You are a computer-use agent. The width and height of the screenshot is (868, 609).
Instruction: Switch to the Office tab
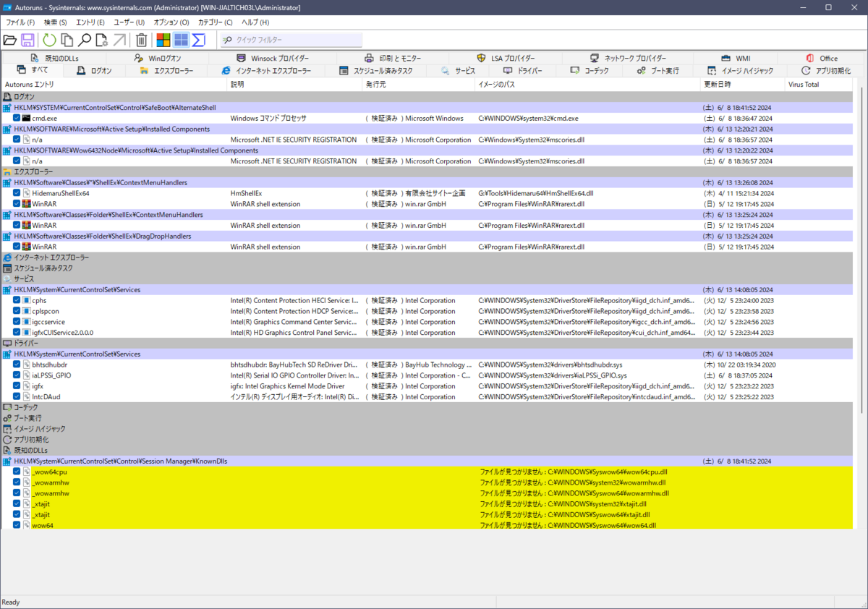click(822, 58)
